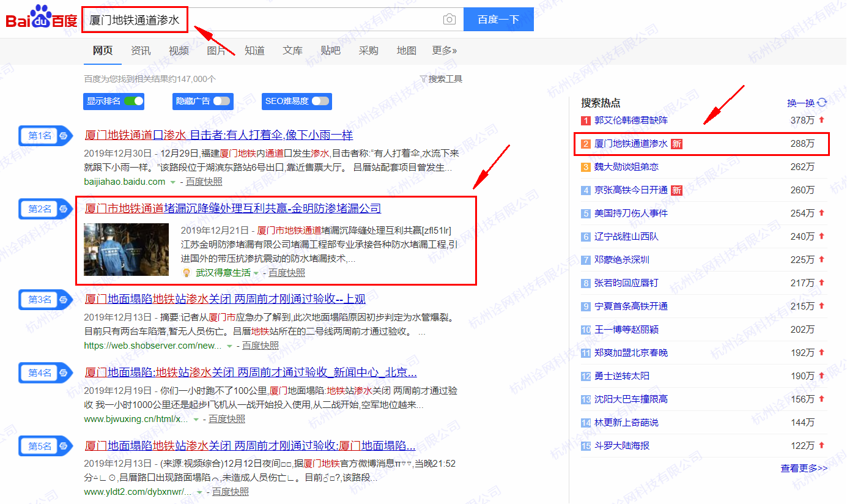Image resolution: width=847 pixels, height=504 pixels.
Task: Open 百度快照 for the baijiahao.baidu.com result
Action: tap(204, 182)
